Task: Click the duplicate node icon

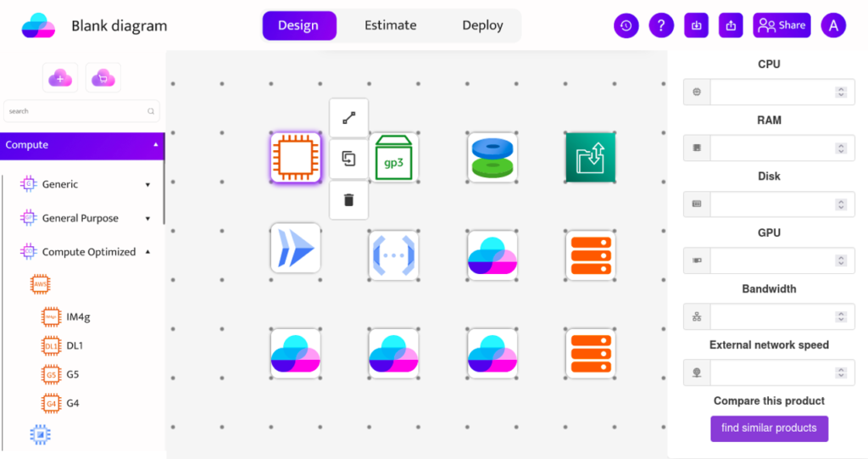Action: coord(348,159)
